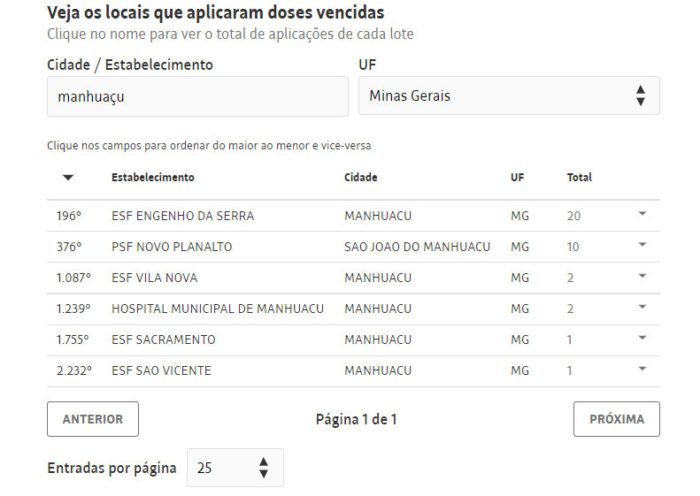Screen dimensions: 700x496
Task: Expand ESF ENGENHO DA SERRA row arrow
Action: coord(642,214)
